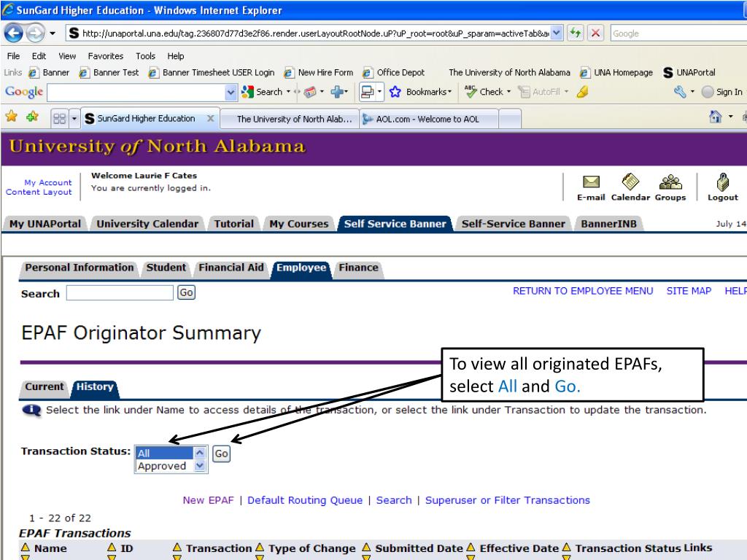The height and width of the screenshot is (560, 747).
Task: Click Sign In on Google toolbar
Action: 722,92
